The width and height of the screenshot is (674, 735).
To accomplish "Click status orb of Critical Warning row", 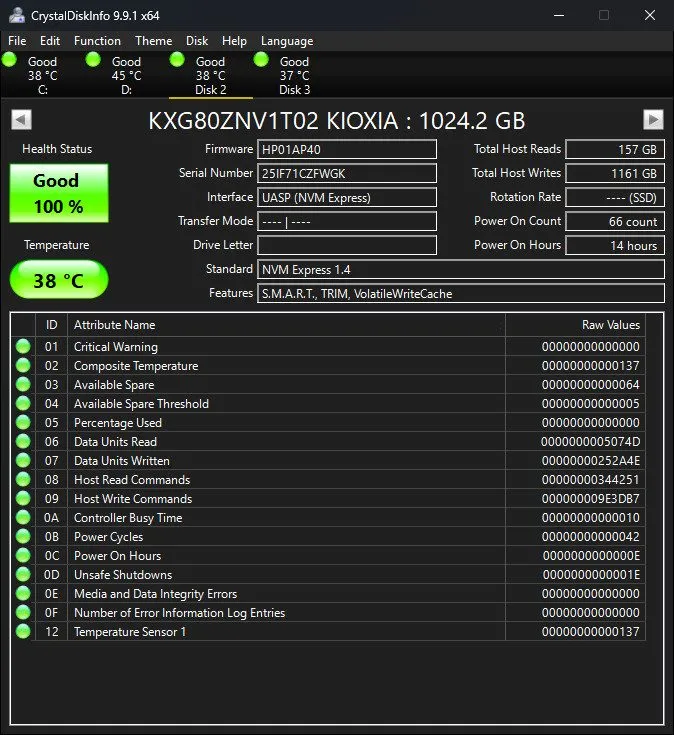I will (23, 346).
